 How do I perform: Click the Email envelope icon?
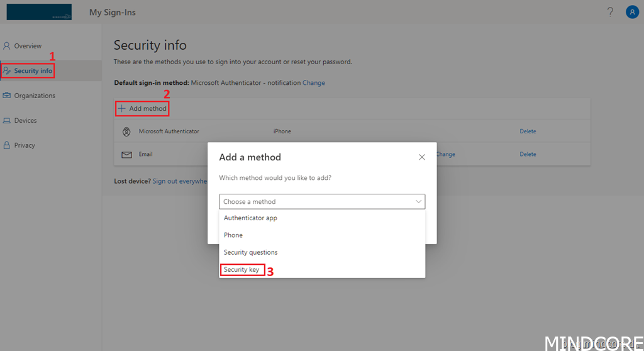tap(126, 154)
